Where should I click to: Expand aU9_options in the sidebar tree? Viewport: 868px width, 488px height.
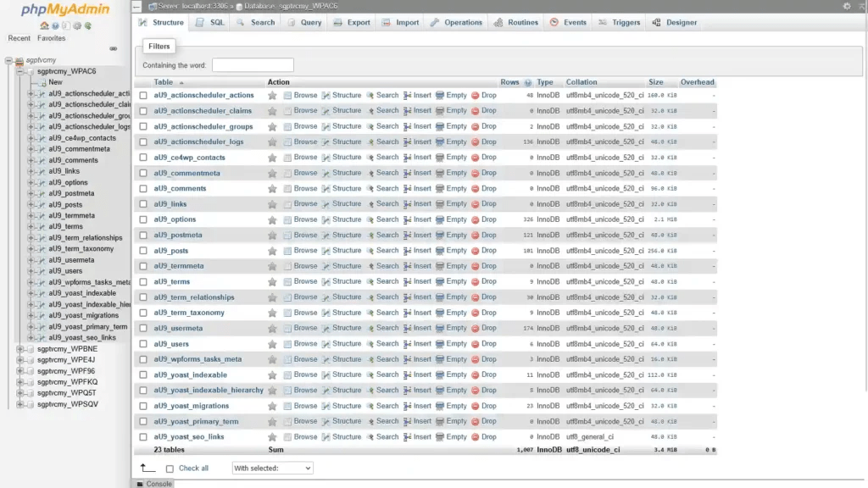coord(31,183)
